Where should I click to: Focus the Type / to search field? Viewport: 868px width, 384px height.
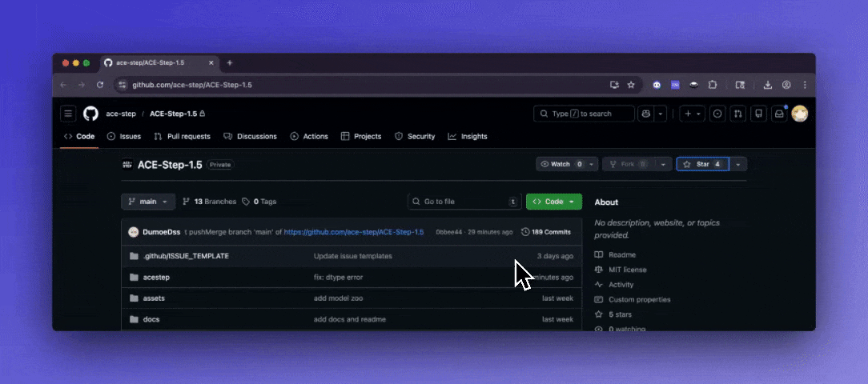click(584, 114)
